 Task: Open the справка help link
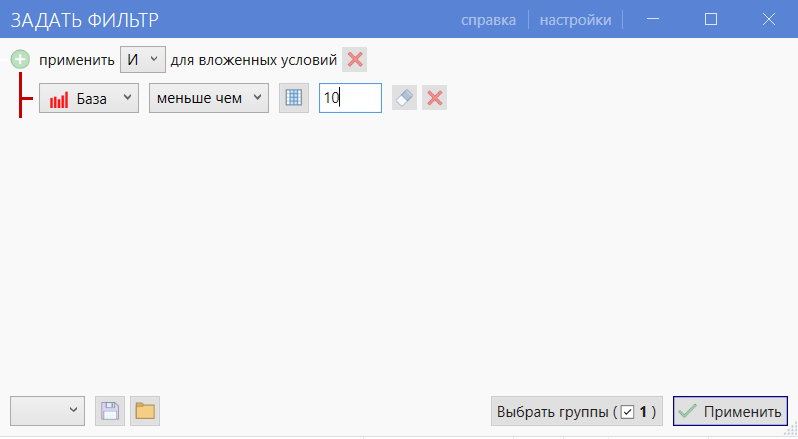[x=488, y=20]
